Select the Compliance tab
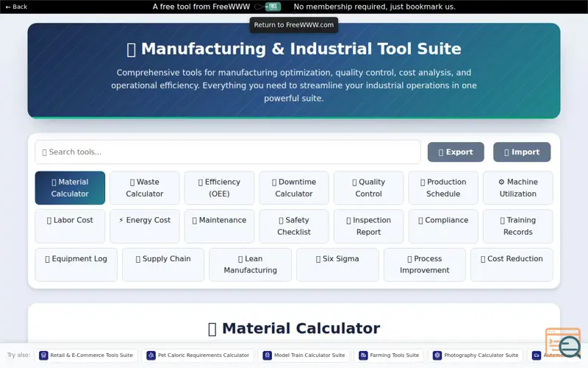This screenshot has height=368, width=588. pos(443,226)
